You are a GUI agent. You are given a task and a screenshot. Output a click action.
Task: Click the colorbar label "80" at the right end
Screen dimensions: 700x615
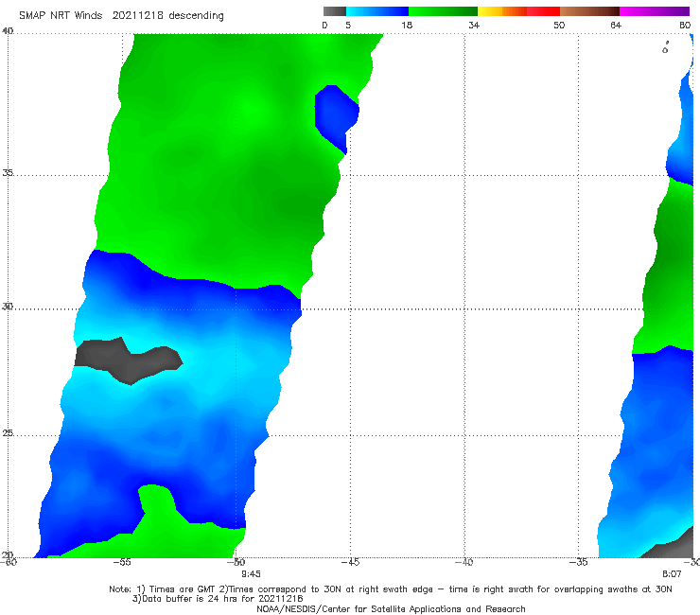tap(685, 25)
